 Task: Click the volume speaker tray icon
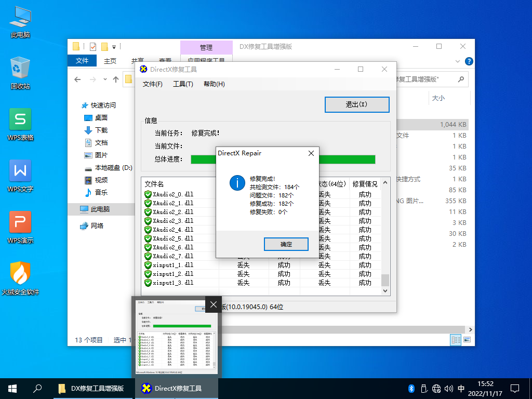tap(449, 389)
